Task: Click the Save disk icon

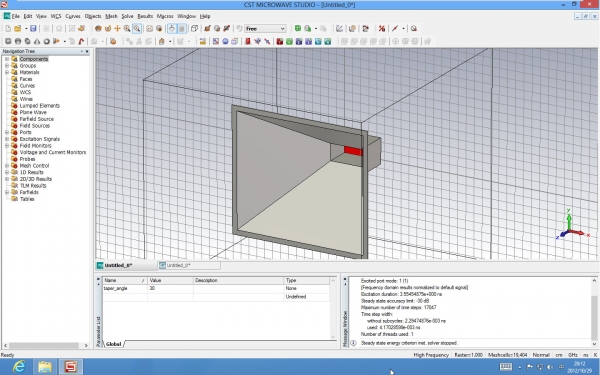Action: pos(33,29)
